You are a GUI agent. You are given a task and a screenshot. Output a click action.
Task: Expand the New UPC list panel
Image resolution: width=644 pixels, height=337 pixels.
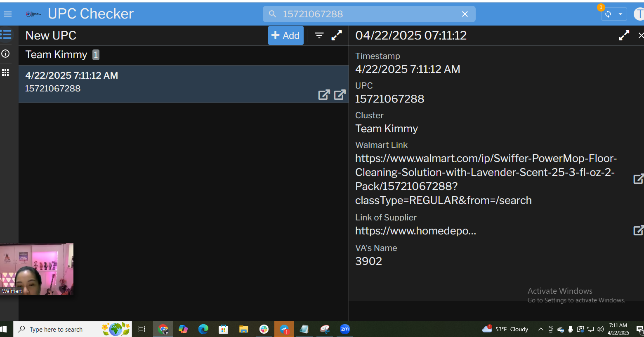(337, 36)
